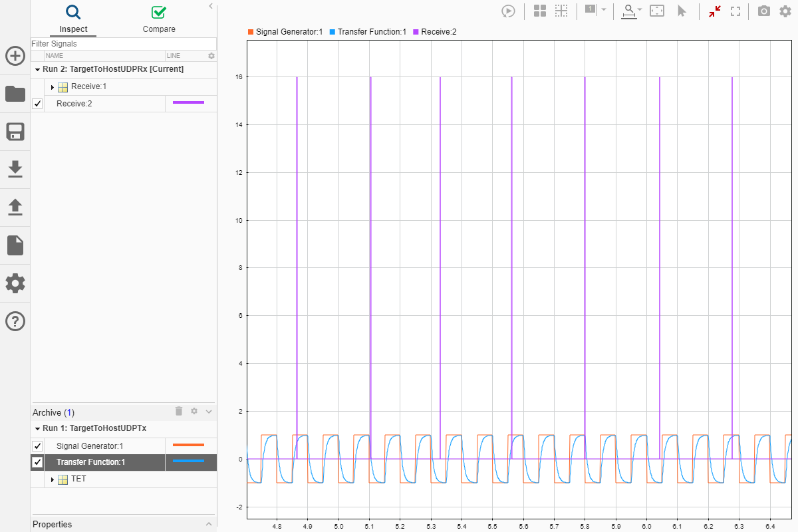
Task: Click the Fit to view icon
Action: point(657,11)
